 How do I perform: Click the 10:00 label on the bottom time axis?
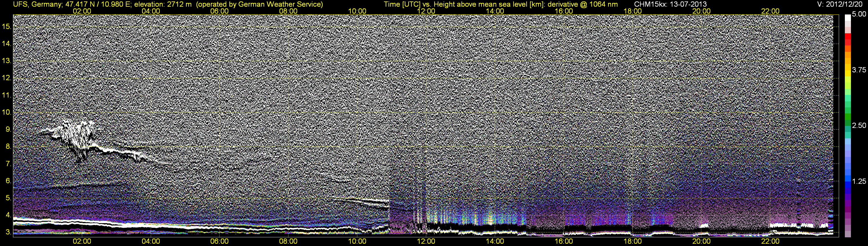click(357, 241)
